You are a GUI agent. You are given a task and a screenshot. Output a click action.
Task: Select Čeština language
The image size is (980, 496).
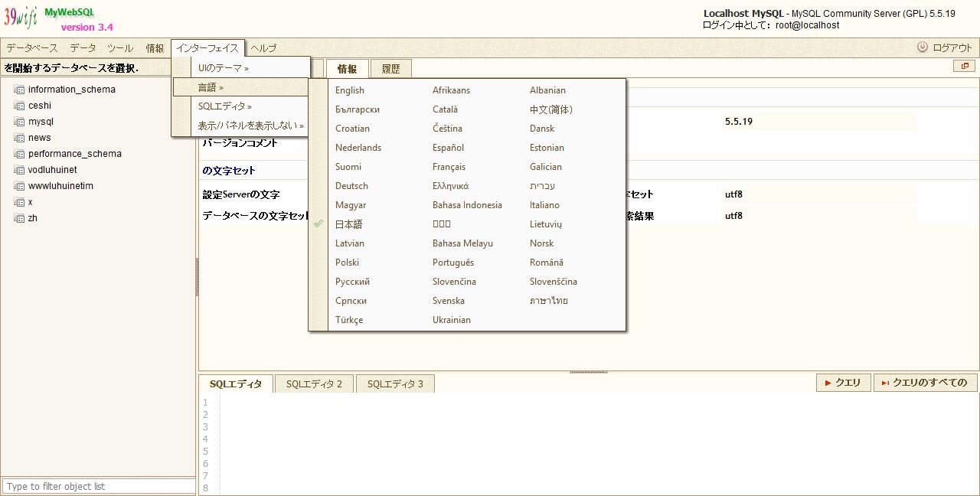pyautogui.click(x=447, y=129)
